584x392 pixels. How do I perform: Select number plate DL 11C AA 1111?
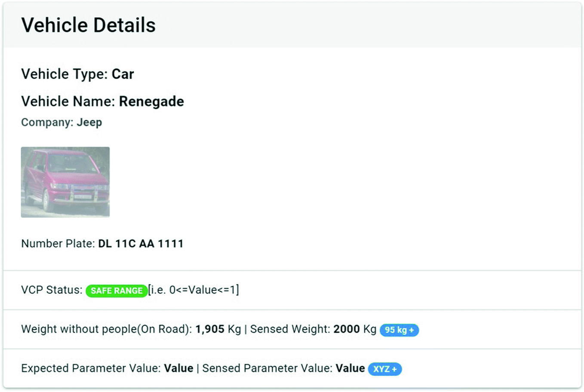(x=141, y=244)
